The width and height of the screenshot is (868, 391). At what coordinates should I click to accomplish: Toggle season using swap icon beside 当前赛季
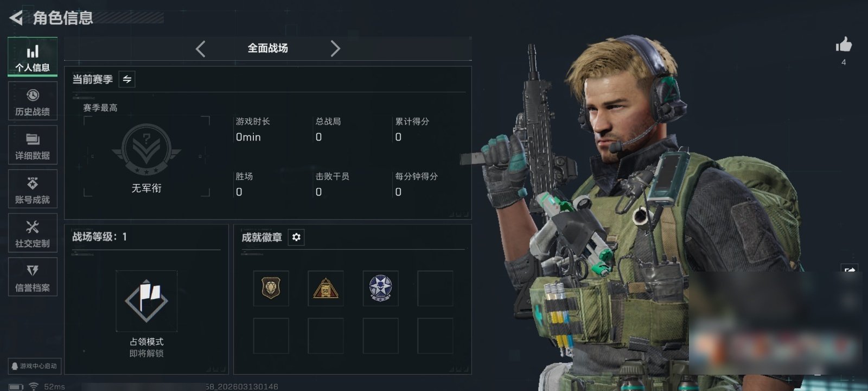pyautogui.click(x=127, y=79)
